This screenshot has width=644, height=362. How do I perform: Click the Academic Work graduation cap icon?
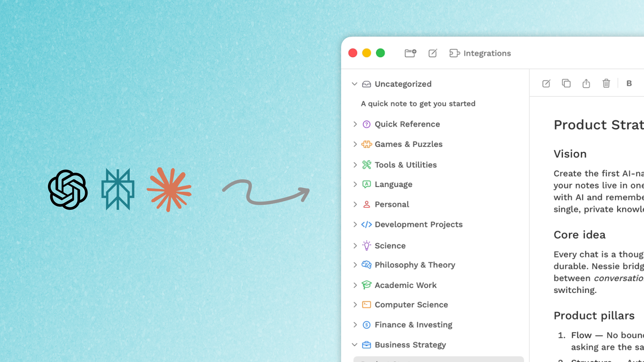(366, 285)
